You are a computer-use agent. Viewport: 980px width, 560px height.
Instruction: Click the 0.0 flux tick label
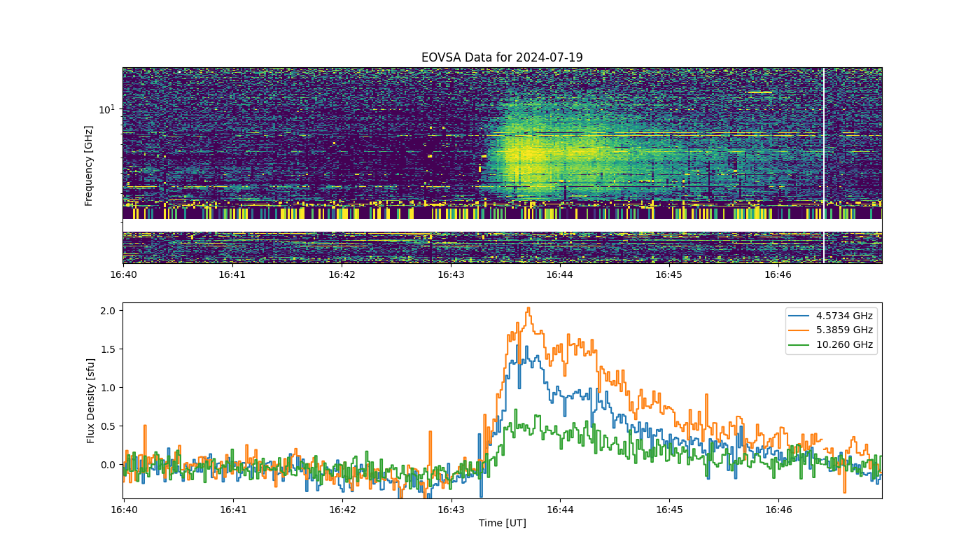[108, 465]
